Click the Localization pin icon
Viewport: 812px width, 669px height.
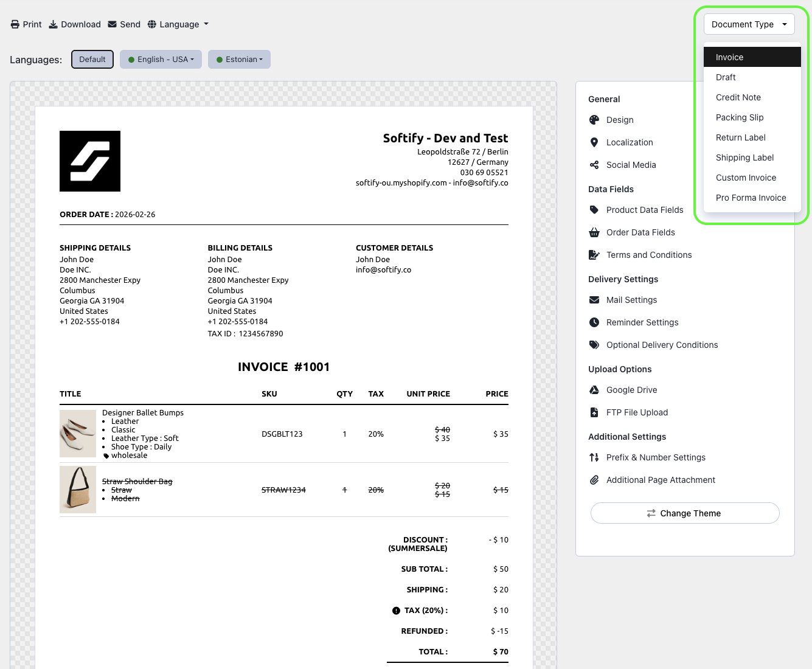(594, 142)
